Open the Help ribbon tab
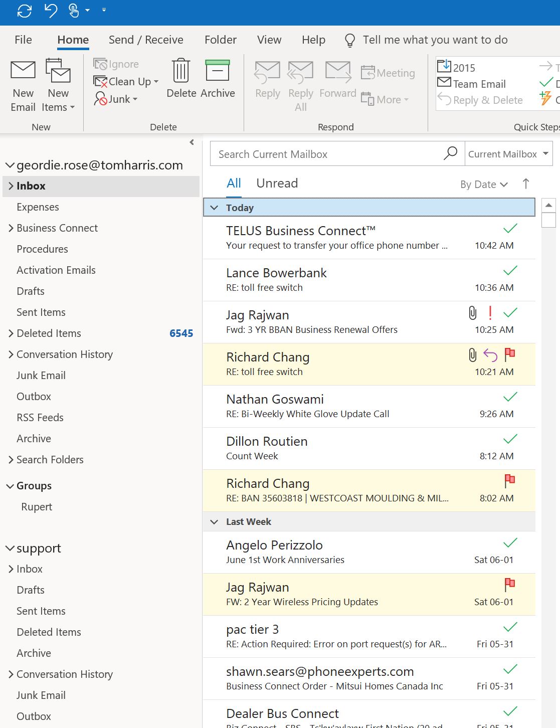The height and width of the screenshot is (728, 560). [x=313, y=40]
